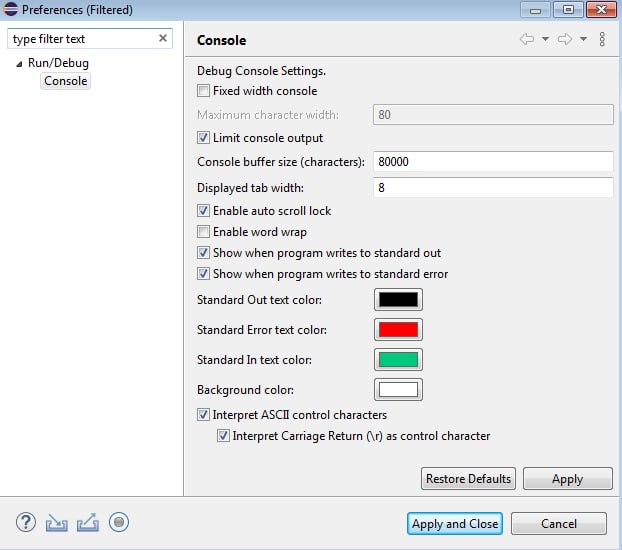The width and height of the screenshot is (622, 550).
Task: Pick the Standard Out text color swatch
Action: [398, 300]
